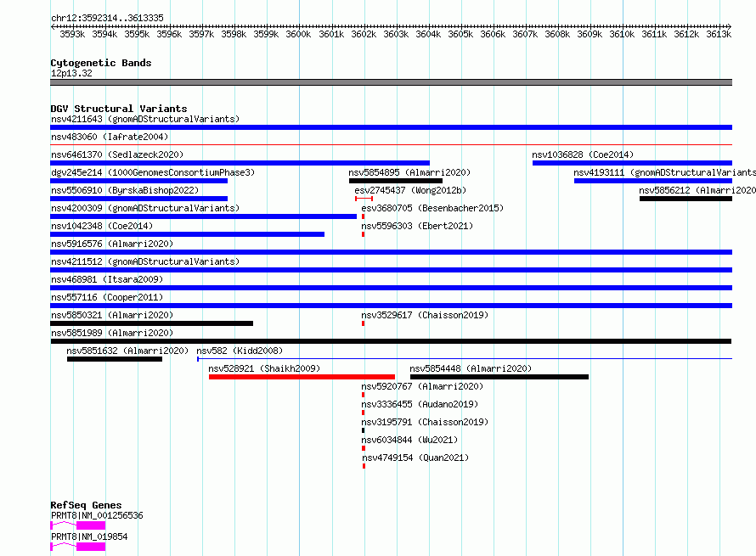Open nsv582 (Kidd2008) label
This screenshot has width=756, height=556.
coord(240,351)
